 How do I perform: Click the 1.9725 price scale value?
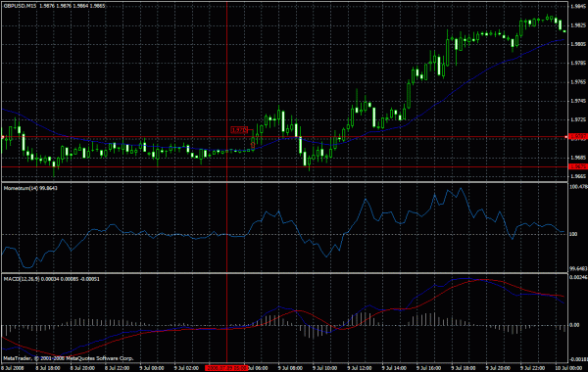pos(578,119)
